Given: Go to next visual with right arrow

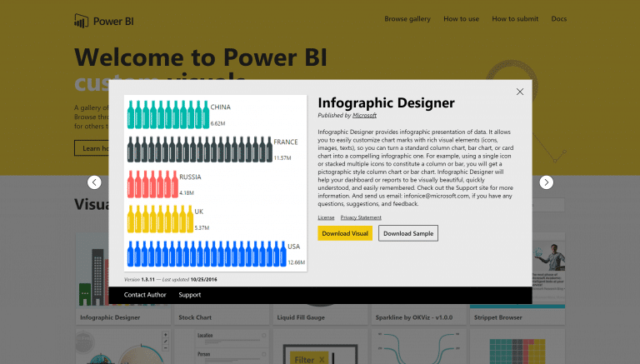Looking at the screenshot, I should tap(546, 182).
